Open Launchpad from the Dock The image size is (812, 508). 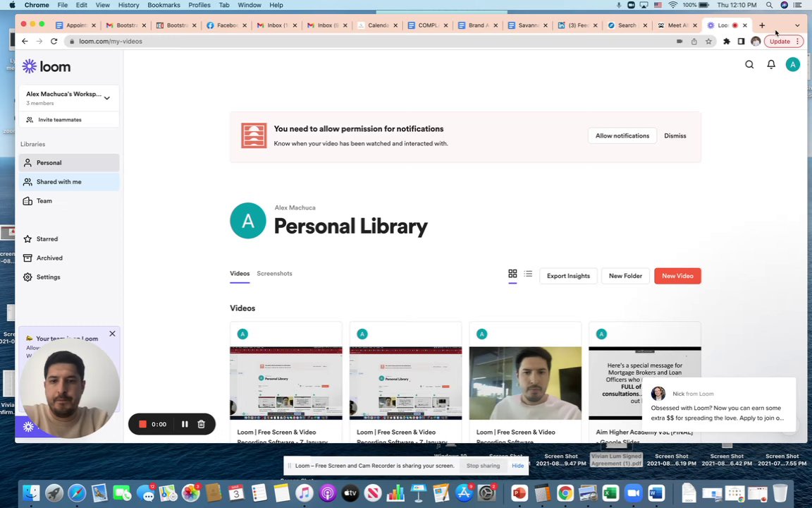tap(54, 492)
